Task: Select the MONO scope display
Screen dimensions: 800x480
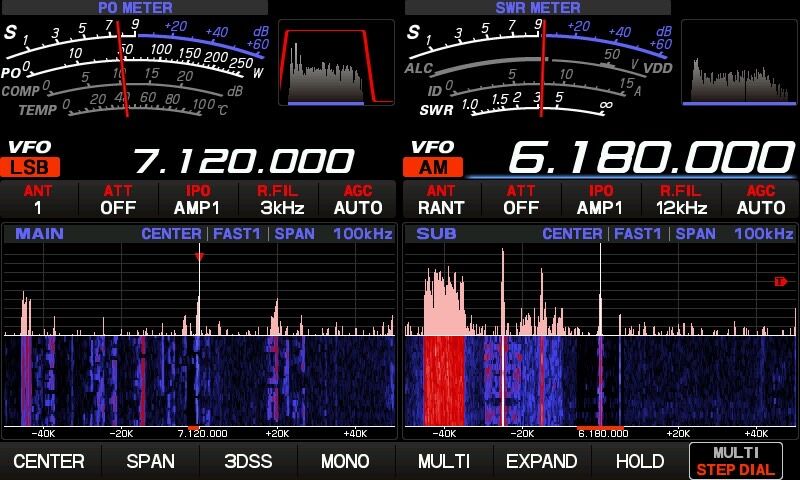Action: tap(345, 461)
